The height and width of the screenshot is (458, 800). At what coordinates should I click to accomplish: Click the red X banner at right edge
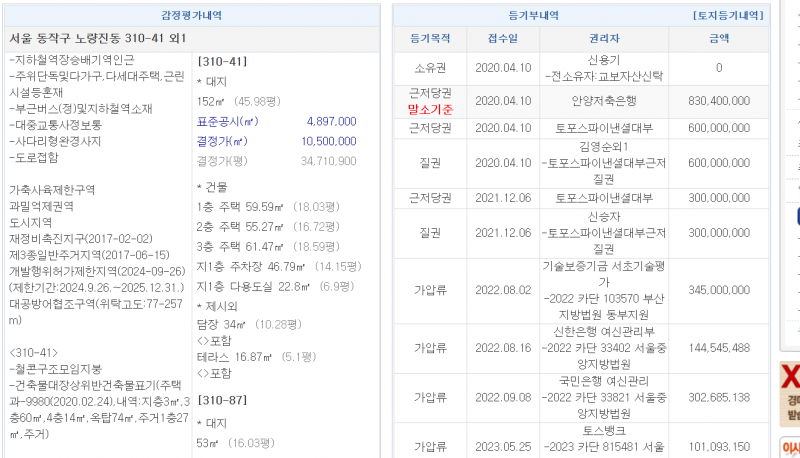pos(790,378)
